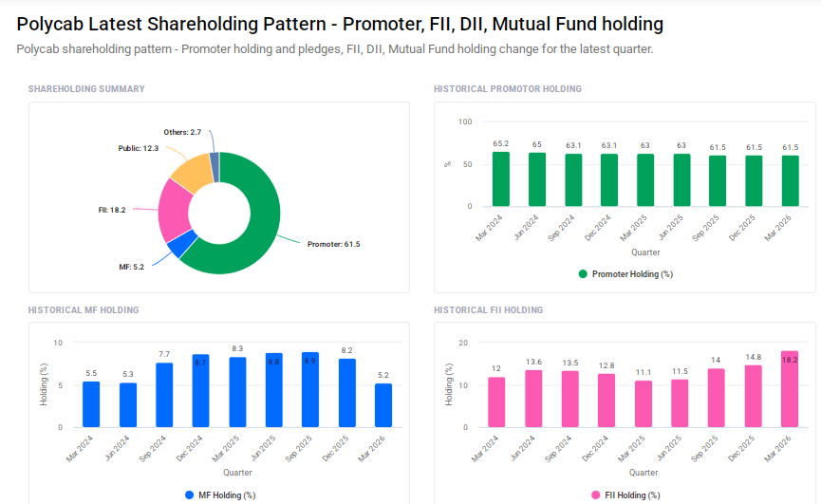Select the blue MF slice of the donut

[x=181, y=243]
